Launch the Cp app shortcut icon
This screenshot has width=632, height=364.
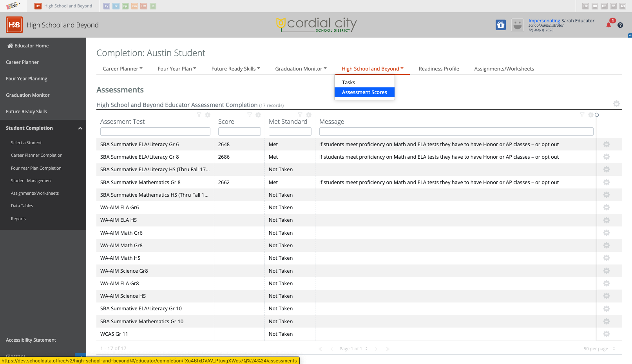click(x=125, y=6)
